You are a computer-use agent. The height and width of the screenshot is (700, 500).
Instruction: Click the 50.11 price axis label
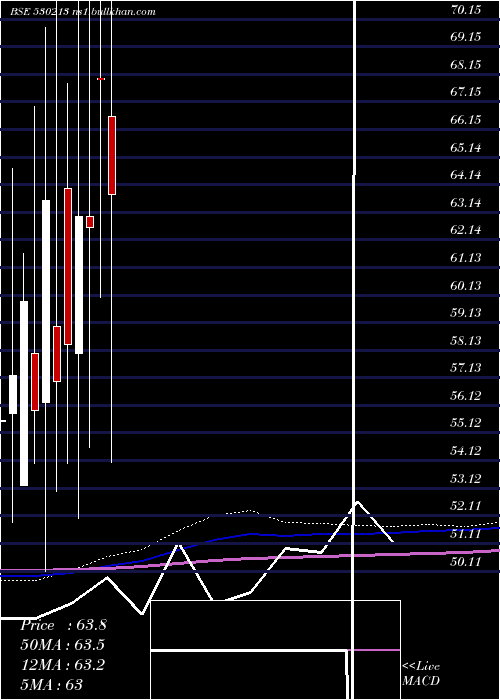click(x=466, y=561)
